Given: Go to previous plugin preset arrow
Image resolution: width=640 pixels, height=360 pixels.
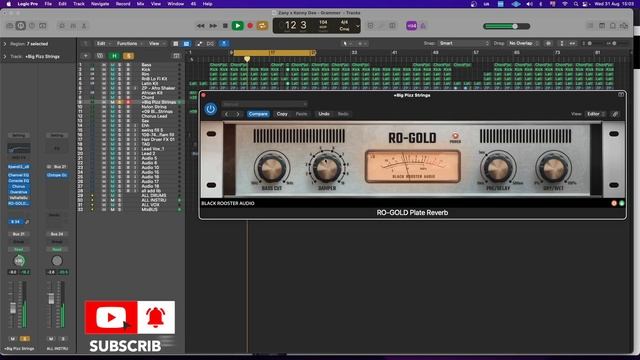Looking at the screenshot, I should pos(227,114).
